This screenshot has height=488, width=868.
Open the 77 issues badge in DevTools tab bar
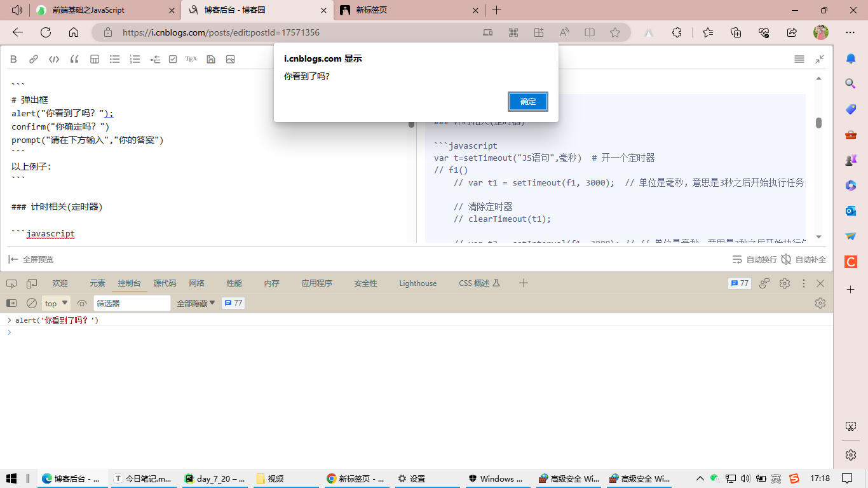click(x=740, y=283)
